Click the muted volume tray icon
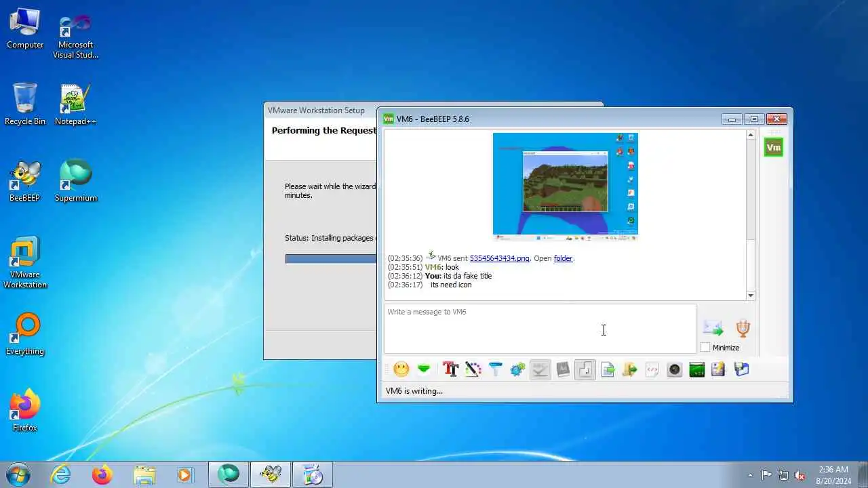Image resolution: width=868 pixels, height=488 pixels. [800, 475]
